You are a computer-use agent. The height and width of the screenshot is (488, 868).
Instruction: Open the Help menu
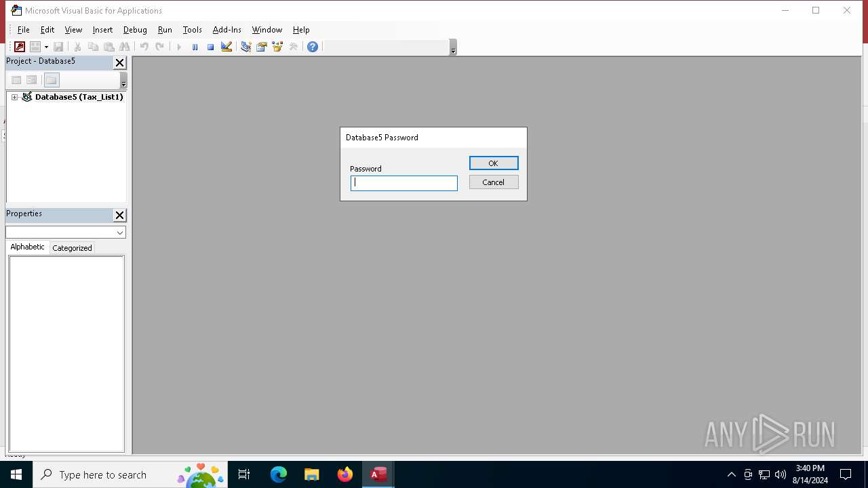[301, 30]
